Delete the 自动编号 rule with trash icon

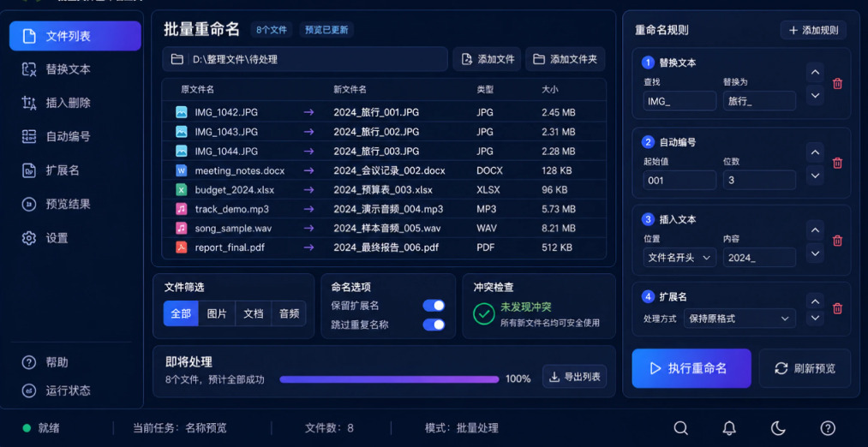click(837, 163)
